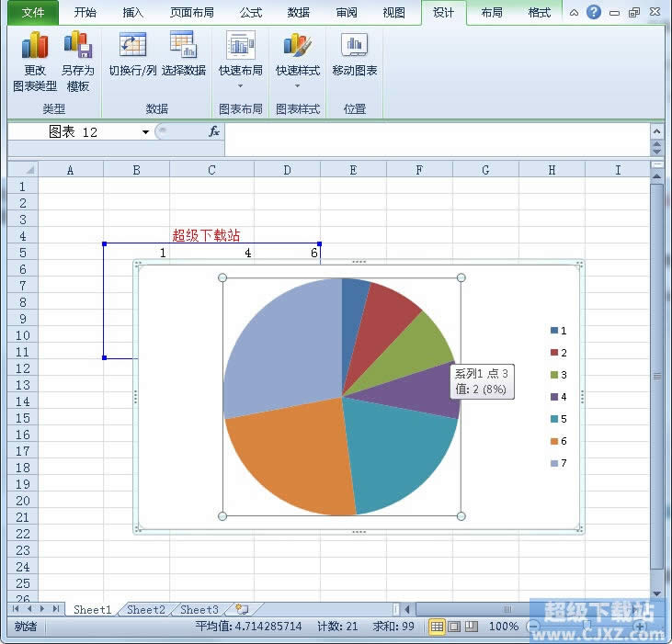Click the 100% zoom level button

(503, 627)
